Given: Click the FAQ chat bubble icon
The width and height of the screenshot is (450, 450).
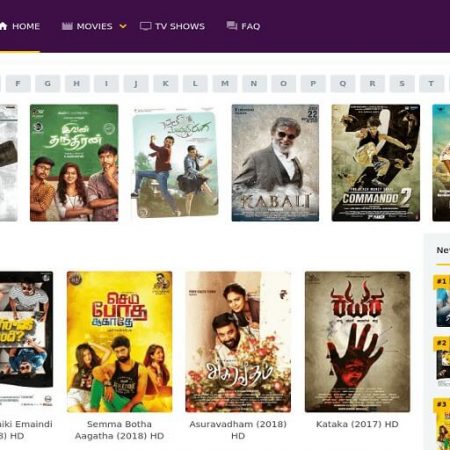Looking at the screenshot, I should [x=232, y=26].
